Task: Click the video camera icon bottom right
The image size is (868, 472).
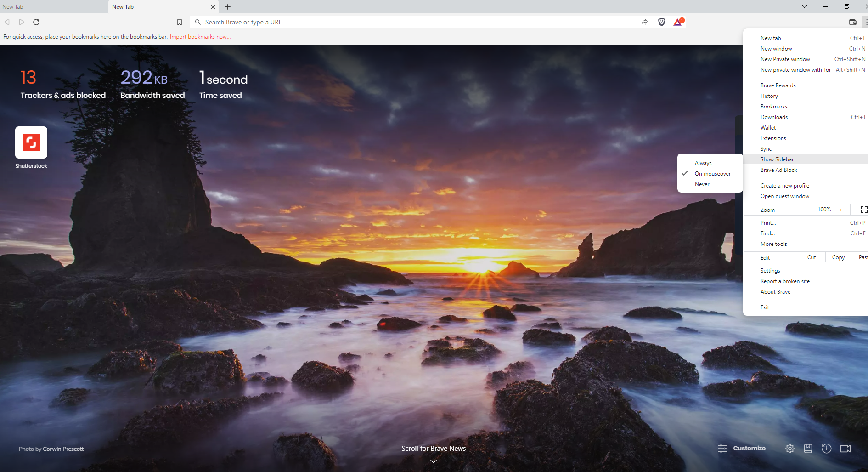Action: (x=845, y=448)
